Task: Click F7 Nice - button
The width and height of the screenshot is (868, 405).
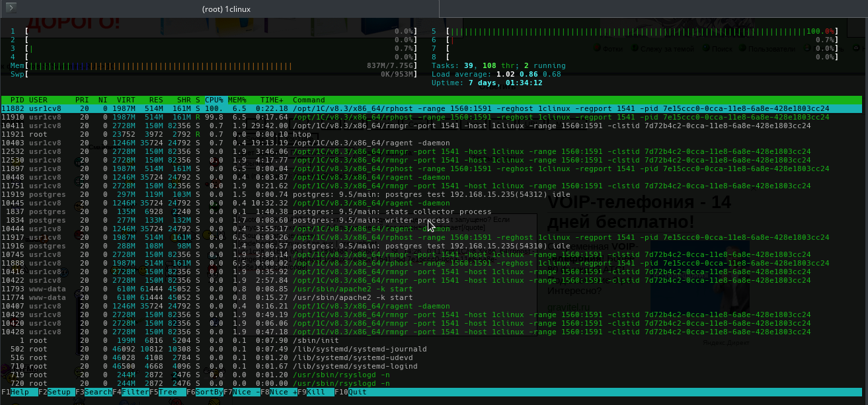Action: point(241,392)
